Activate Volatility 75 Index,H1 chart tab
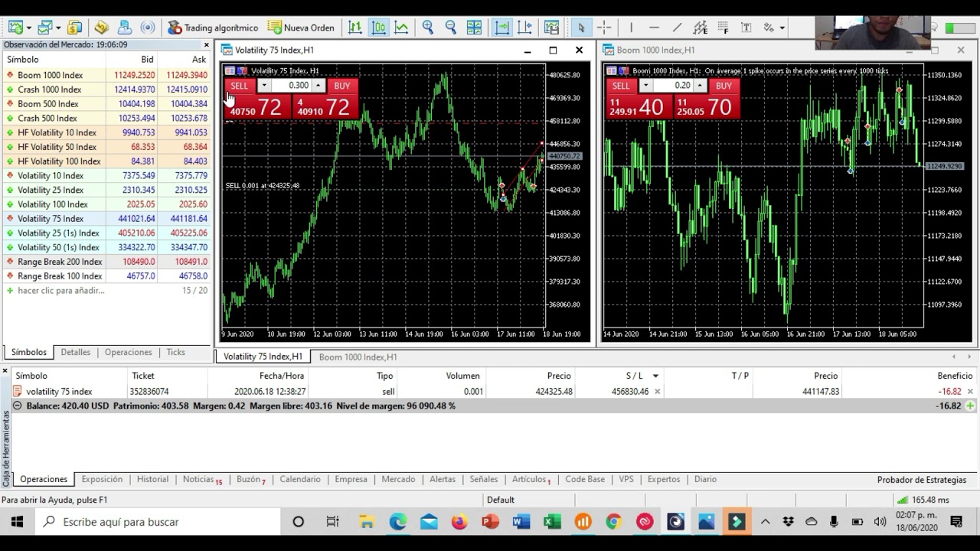 (263, 357)
